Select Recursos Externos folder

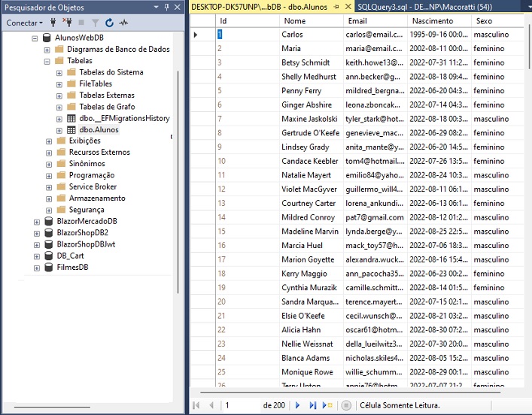pyautogui.click(x=99, y=152)
